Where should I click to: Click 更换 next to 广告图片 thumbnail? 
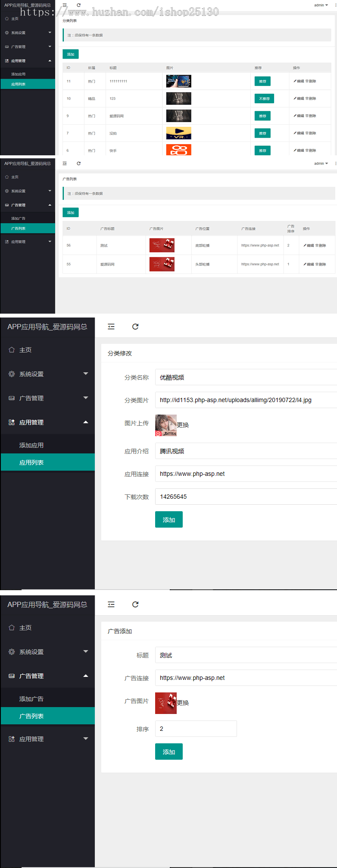pos(183,703)
